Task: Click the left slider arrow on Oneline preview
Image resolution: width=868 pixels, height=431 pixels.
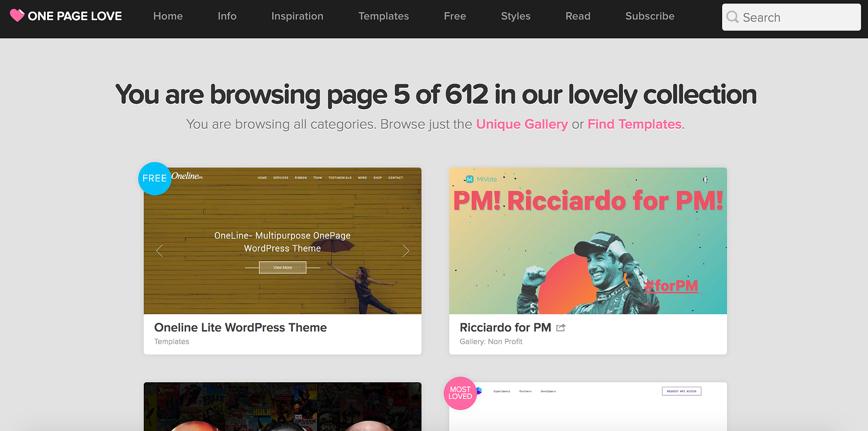Action: click(159, 251)
